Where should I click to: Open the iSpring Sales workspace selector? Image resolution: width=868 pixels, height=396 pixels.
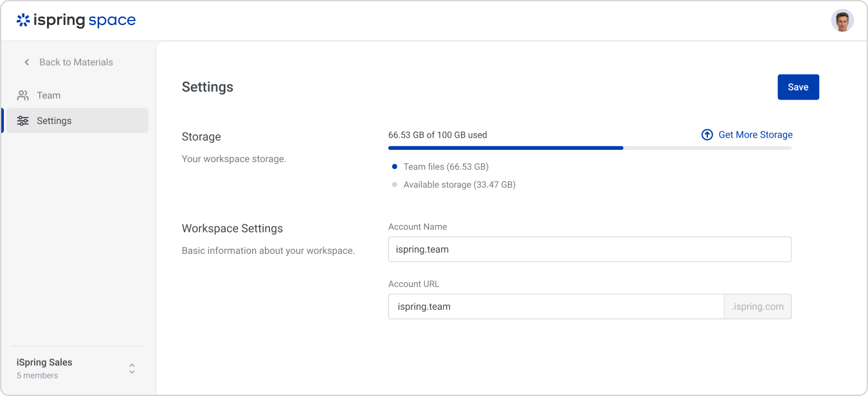pos(44,363)
